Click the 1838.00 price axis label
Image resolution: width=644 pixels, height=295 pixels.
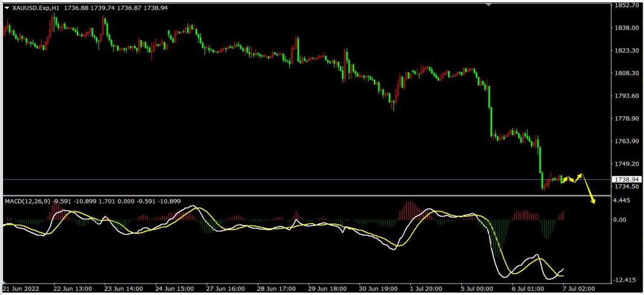(626, 28)
